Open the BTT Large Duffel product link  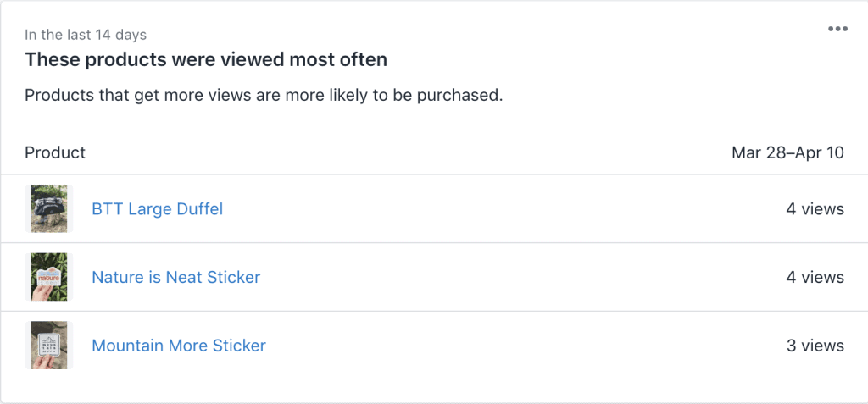157,209
